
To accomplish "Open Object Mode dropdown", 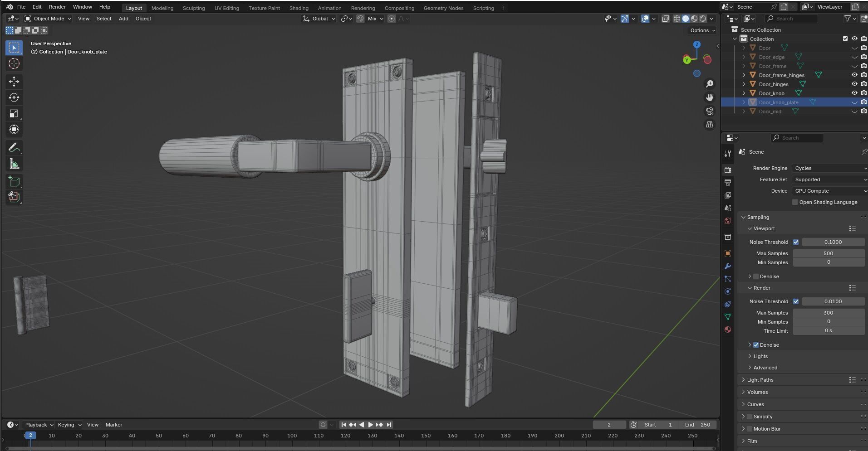I will 48,19.
